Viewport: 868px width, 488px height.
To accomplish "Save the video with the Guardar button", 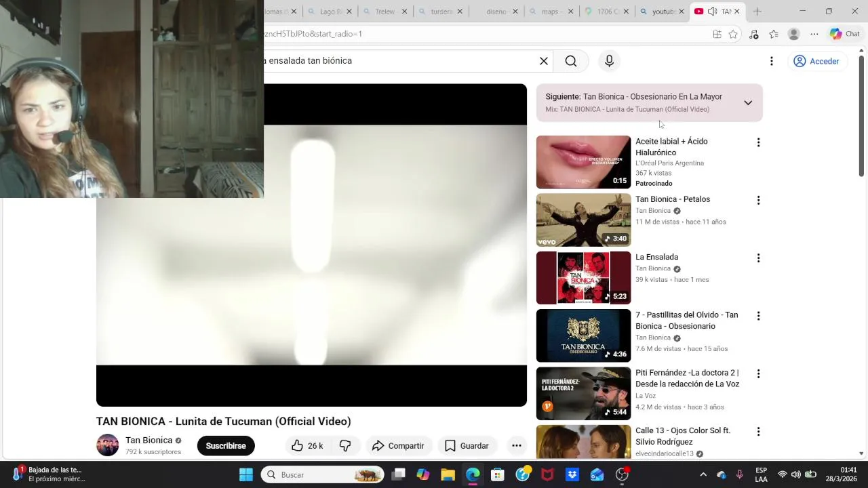I will (x=467, y=445).
